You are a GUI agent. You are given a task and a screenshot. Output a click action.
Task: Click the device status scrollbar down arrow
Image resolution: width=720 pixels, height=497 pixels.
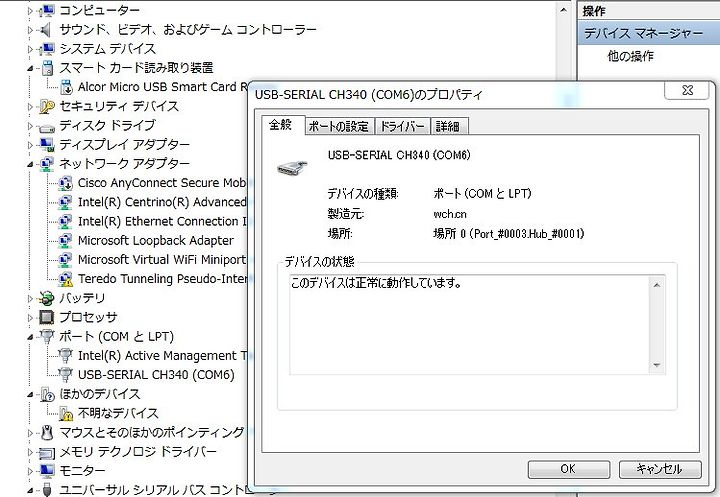coord(657,366)
